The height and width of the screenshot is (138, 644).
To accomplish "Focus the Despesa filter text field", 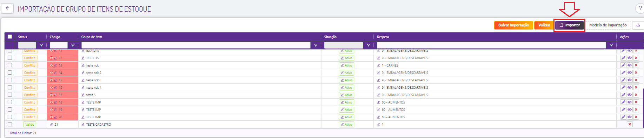I will (x=491, y=45).
